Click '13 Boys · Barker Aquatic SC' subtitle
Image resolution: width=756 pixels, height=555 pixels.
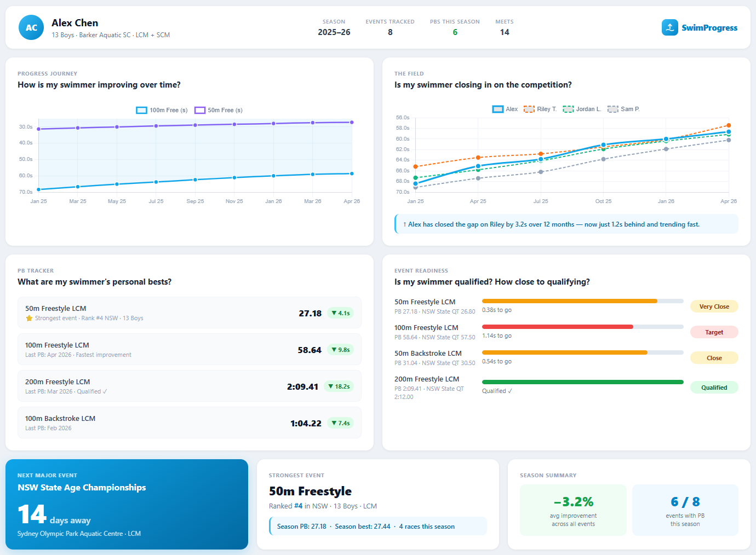click(x=91, y=35)
